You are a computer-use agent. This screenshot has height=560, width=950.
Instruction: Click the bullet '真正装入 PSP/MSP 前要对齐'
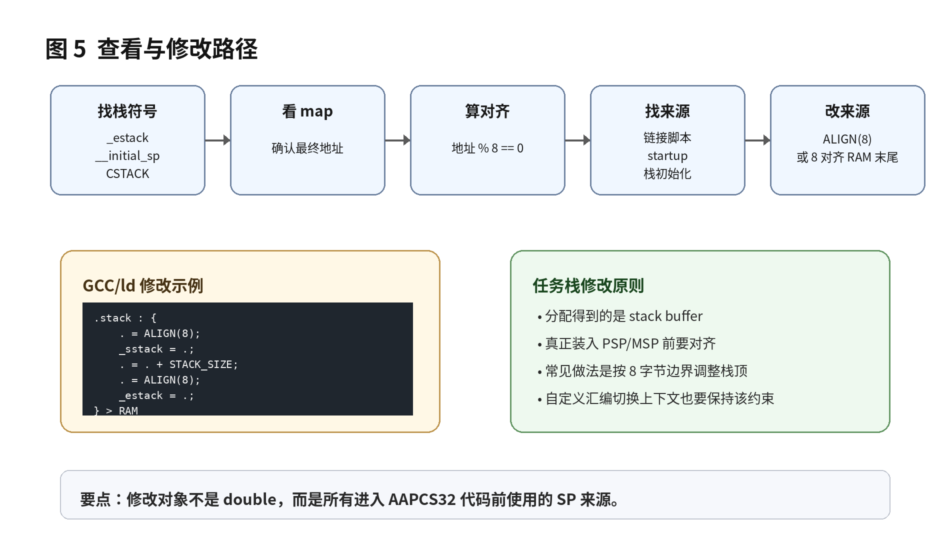click(x=626, y=343)
